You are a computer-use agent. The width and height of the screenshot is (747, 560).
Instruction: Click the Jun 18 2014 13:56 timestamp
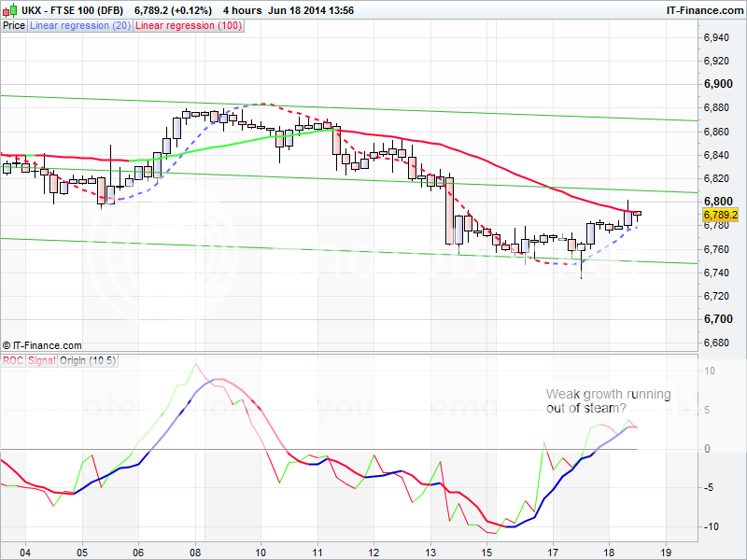pyautogui.click(x=311, y=10)
